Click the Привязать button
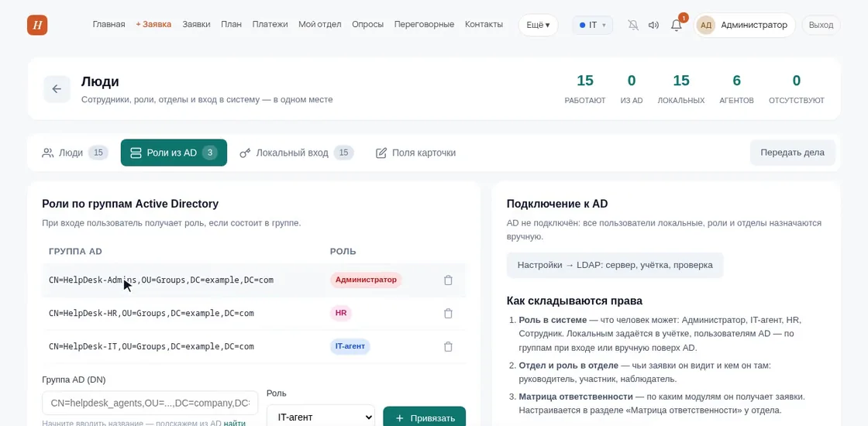This screenshot has height=426, width=868. [x=424, y=417]
